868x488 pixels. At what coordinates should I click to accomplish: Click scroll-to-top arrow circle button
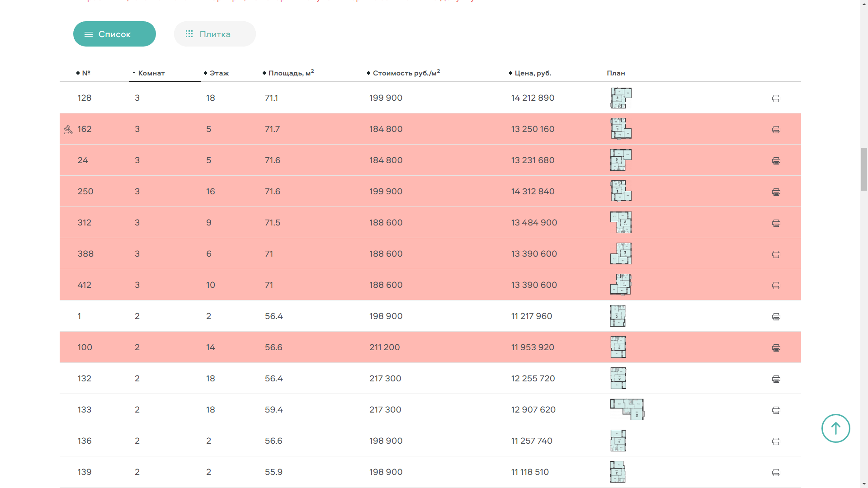[x=835, y=428]
